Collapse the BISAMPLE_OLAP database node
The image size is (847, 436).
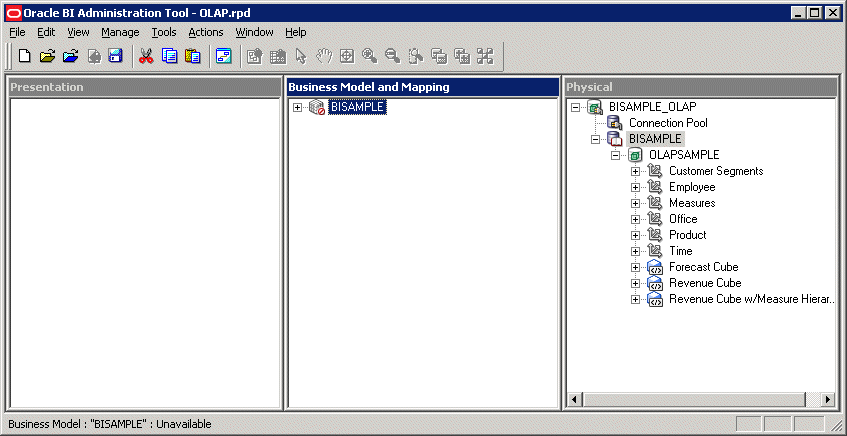[575, 108]
